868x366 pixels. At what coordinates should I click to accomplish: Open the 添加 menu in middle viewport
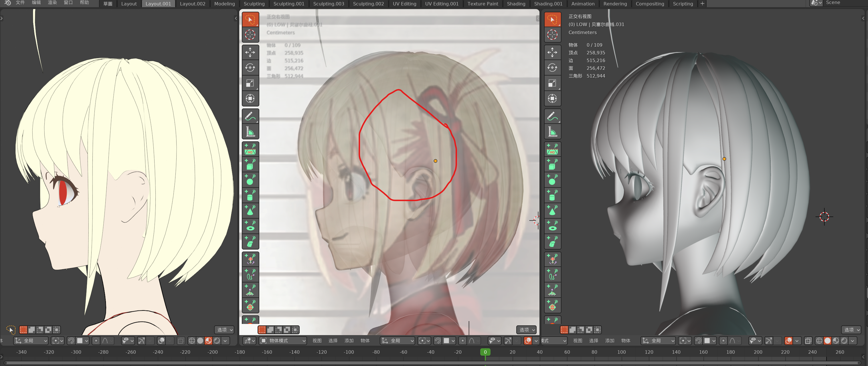coord(349,341)
